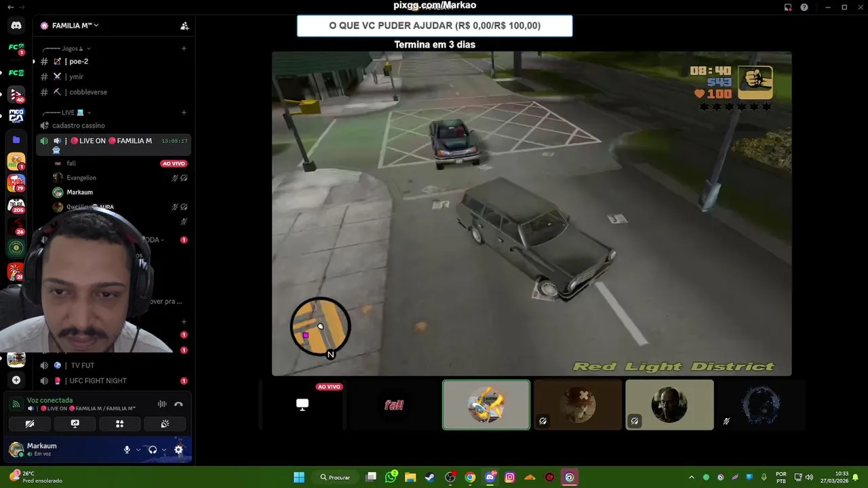The width and height of the screenshot is (868, 488).
Task: Select the straw-hat avatar participant tile
Action: 578,405
